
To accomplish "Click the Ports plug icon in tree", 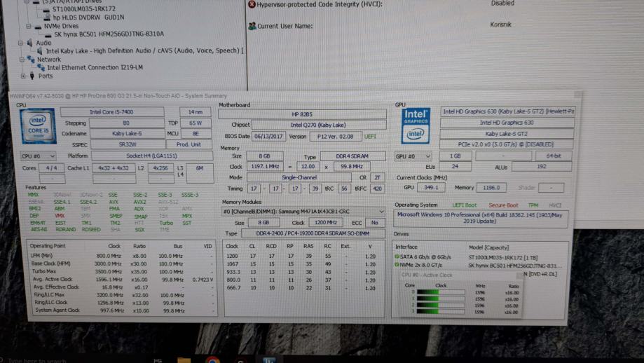I will coord(32,76).
